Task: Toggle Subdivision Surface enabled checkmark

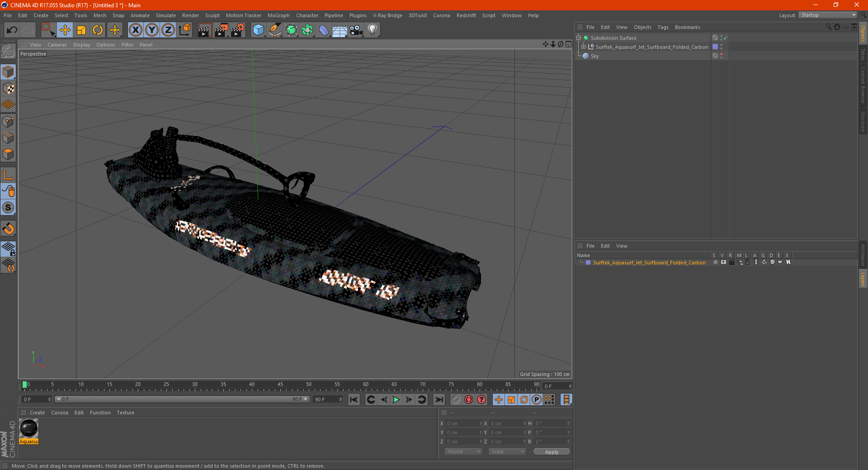Action: [726, 38]
